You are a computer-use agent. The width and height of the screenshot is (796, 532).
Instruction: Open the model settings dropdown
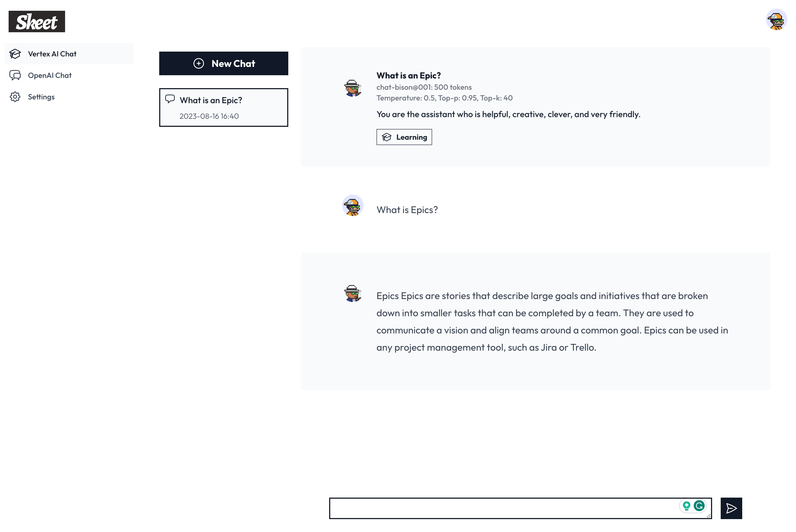pos(425,87)
